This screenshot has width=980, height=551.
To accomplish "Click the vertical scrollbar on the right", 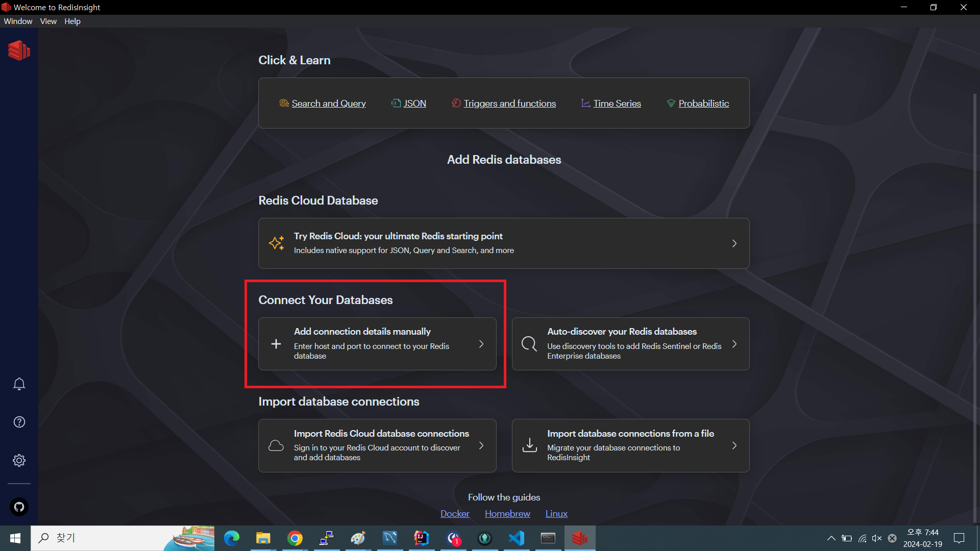I will tap(974, 306).
